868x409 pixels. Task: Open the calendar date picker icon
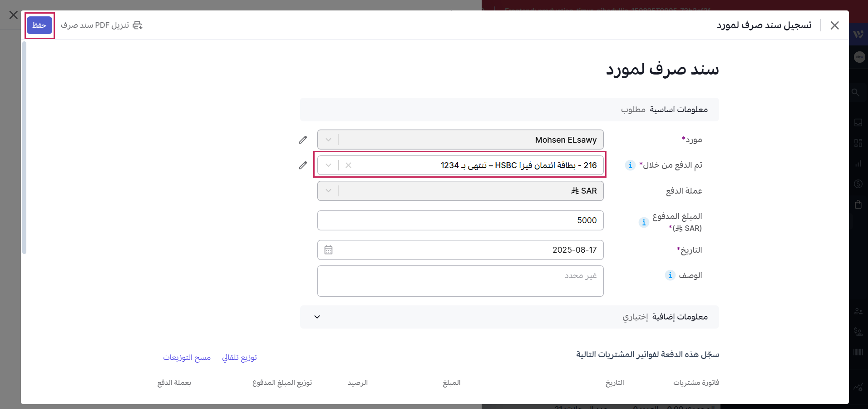click(329, 250)
